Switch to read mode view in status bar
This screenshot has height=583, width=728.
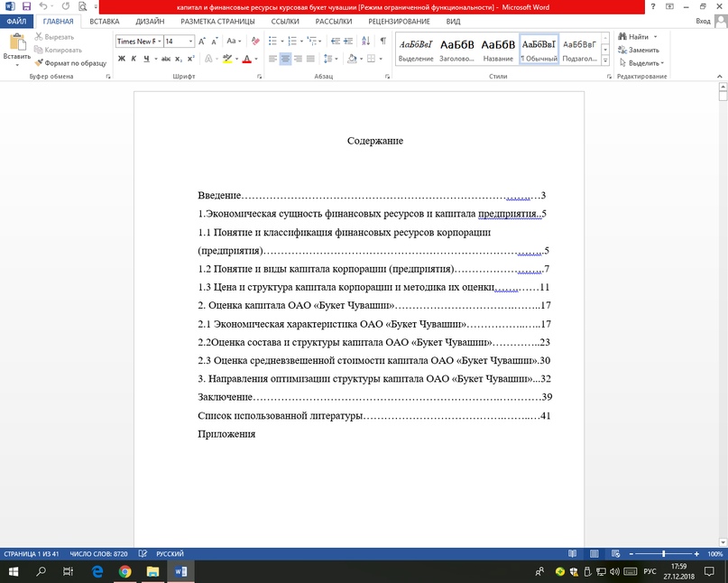573,554
